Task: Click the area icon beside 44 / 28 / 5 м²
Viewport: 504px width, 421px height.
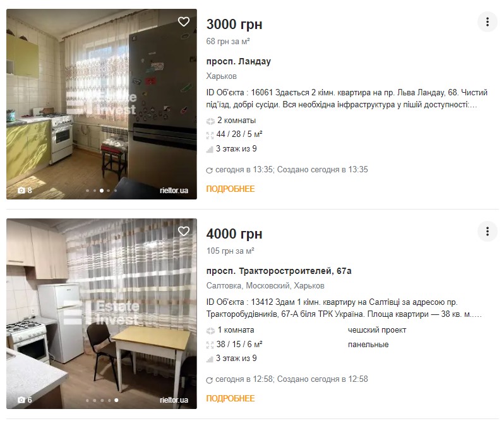Action: (x=211, y=135)
